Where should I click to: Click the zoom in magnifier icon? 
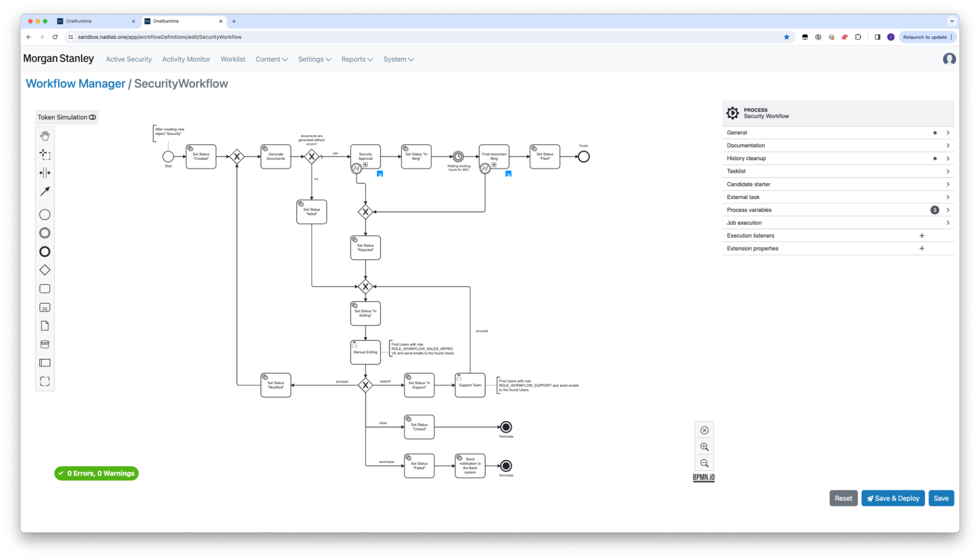[704, 447]
